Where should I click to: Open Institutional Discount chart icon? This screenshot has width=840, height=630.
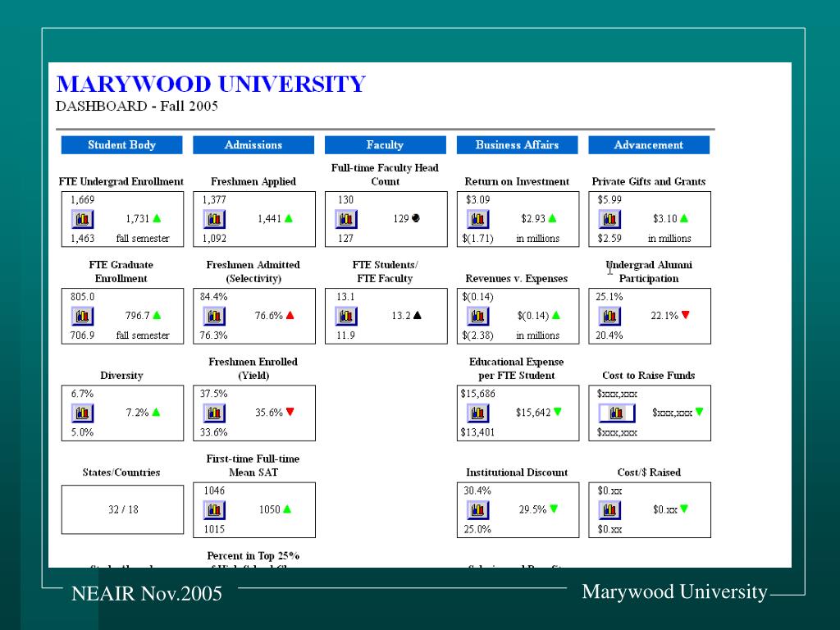tap(478, 509)
